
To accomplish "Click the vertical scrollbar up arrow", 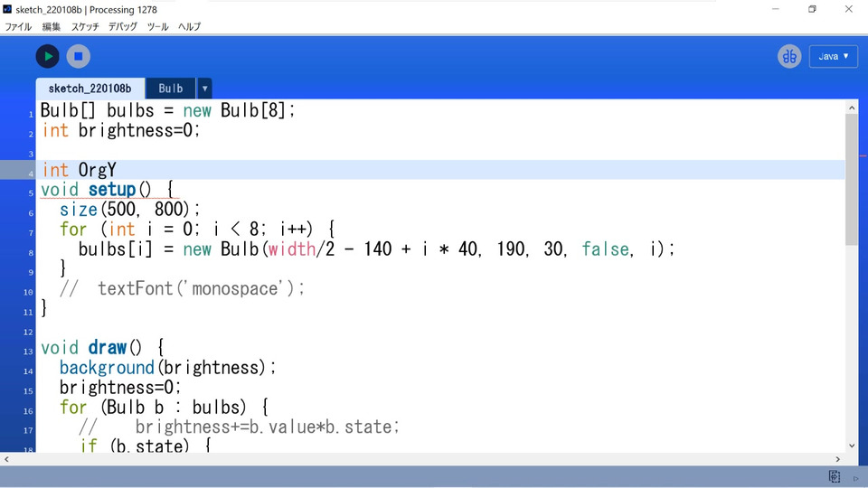I will point(852,108).
